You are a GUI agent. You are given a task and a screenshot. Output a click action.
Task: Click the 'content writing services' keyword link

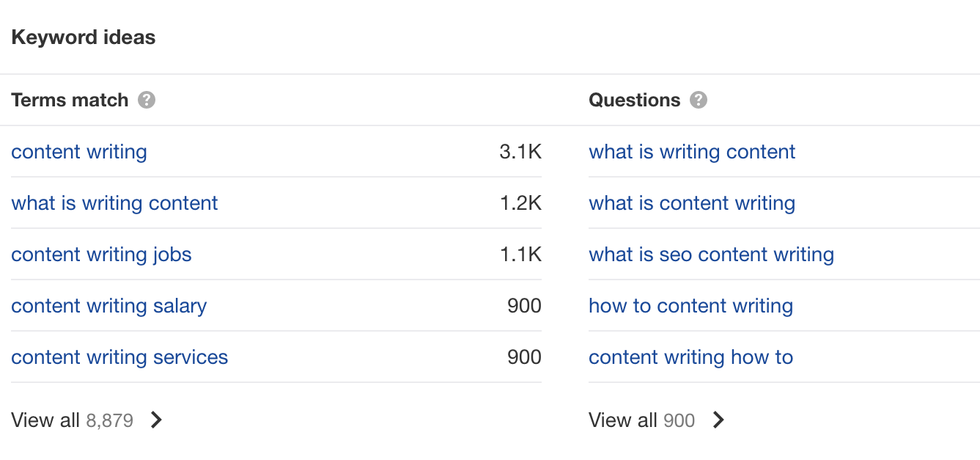point(119,357)
